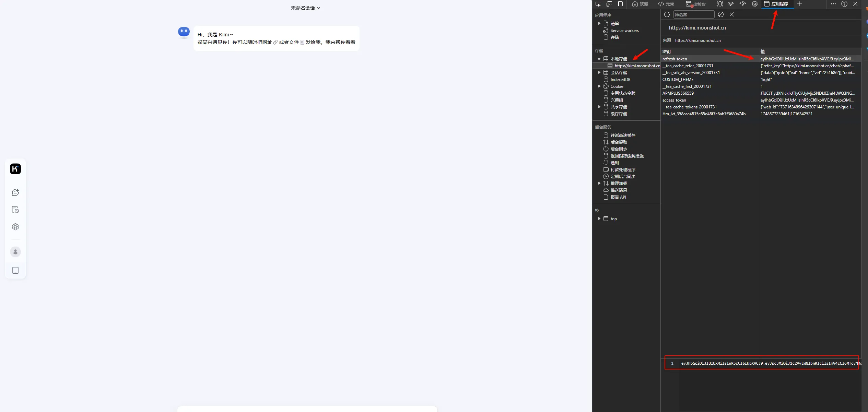Refresh the local storage table
This screenshot has height=412, width=868.
point(667,14)
